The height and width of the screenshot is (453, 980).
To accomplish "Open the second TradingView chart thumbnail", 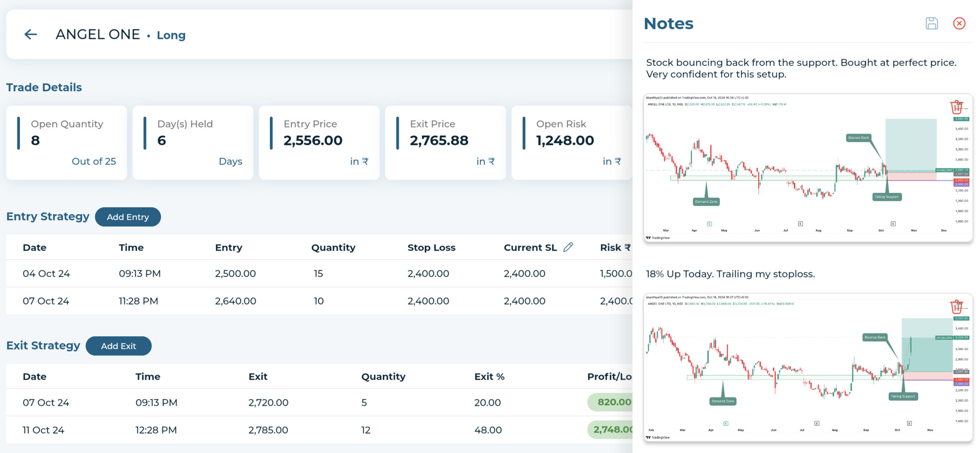I will coord(808,367).
